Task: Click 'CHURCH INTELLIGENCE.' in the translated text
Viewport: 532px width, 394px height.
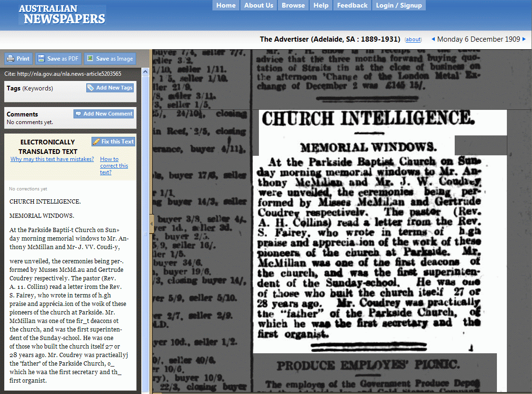Action: pos(45,202)
